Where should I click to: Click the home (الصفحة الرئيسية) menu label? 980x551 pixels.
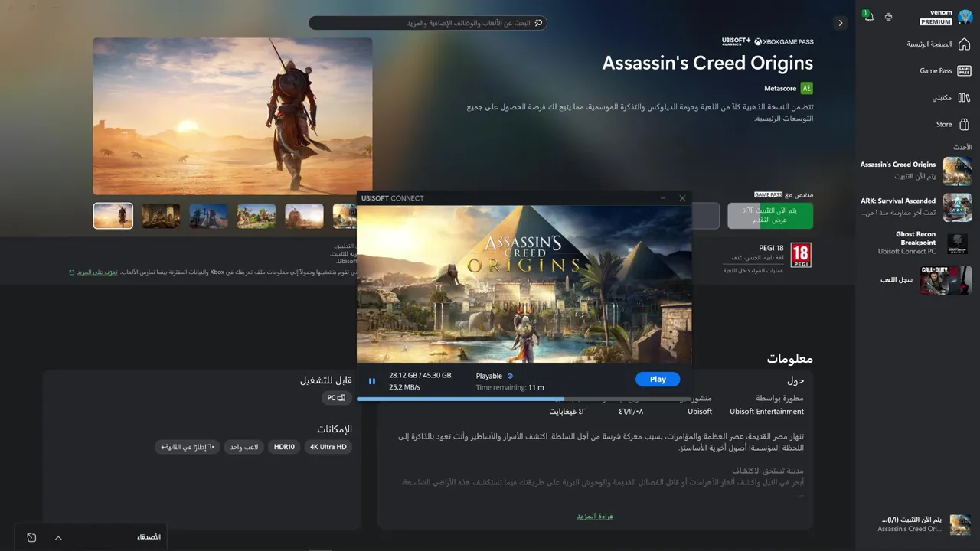click(929, 44)
